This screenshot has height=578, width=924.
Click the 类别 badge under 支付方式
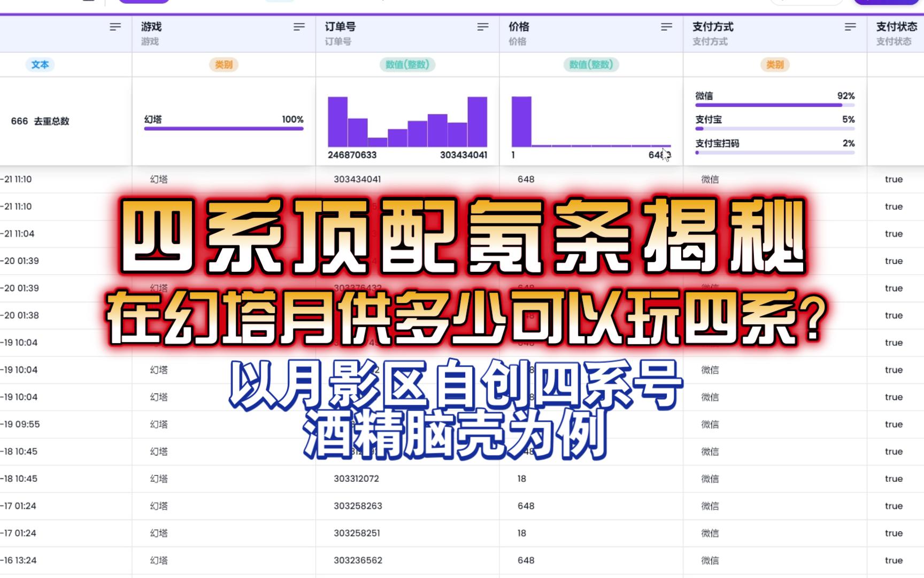pos(775,65)
